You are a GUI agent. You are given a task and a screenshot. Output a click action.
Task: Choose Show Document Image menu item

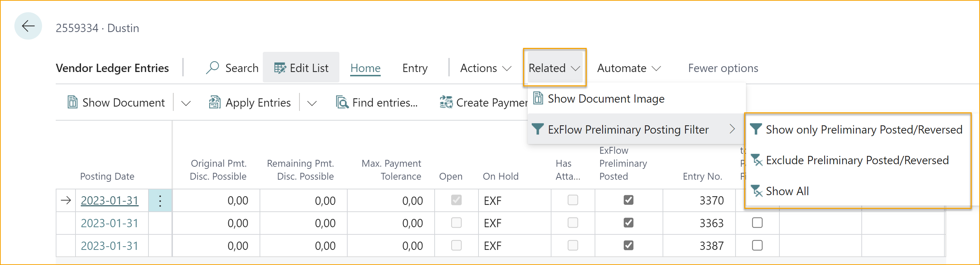coord(636,99)
